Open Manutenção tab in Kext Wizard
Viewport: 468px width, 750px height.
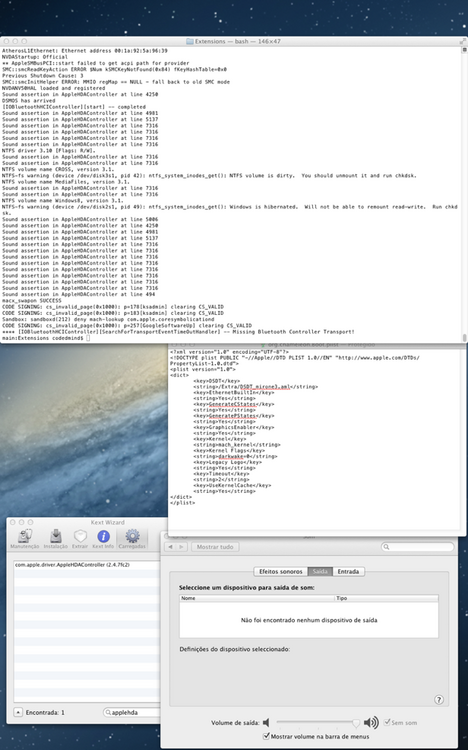click(25, 539)
